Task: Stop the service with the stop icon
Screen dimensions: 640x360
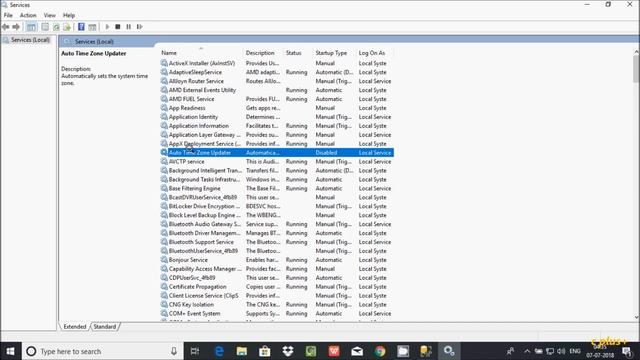Action: [118, 27]
